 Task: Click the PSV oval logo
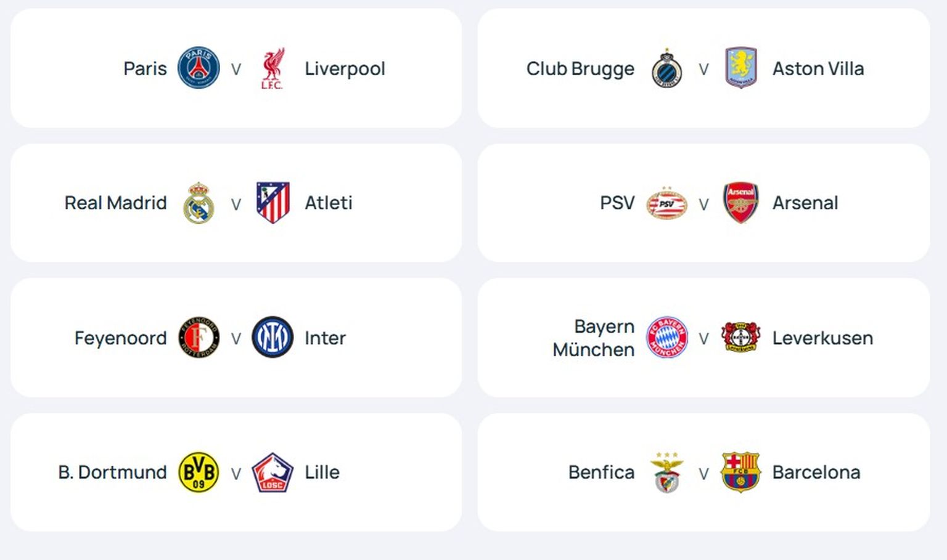point(666,203)
